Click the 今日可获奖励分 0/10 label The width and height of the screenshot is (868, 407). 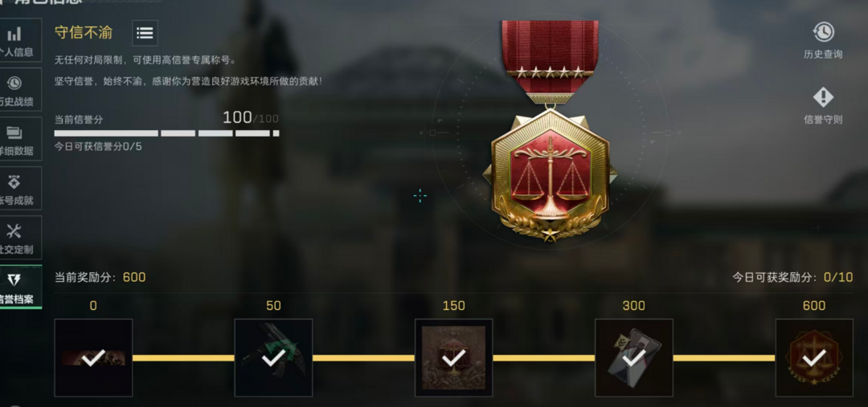pyautogui.click(x=792, y=277)
